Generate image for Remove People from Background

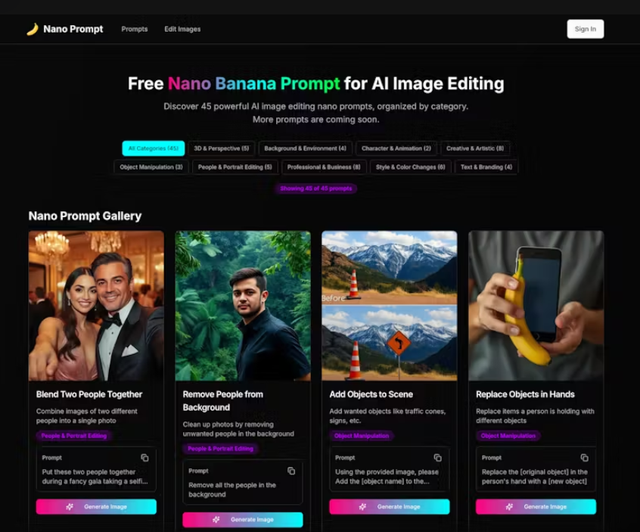[x=243, y=520]
